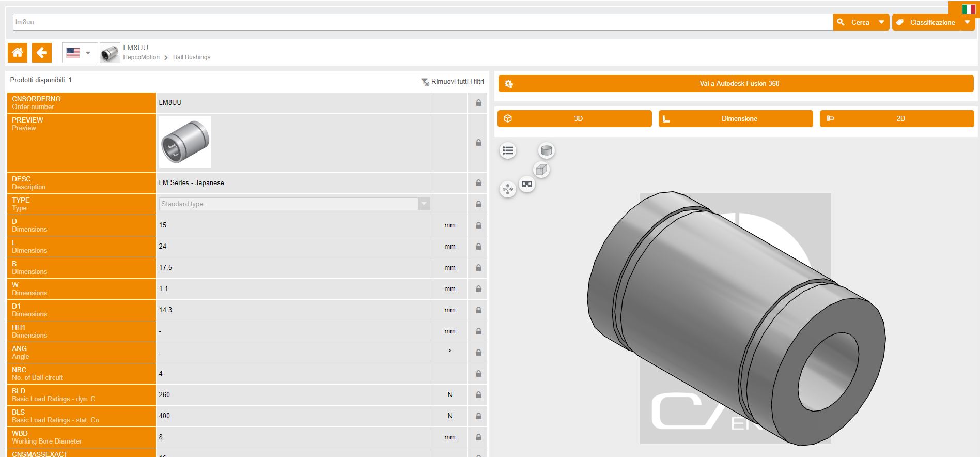This screenshot has height=457, width=980.
Task: Toggle the lock on TYPE row
Action: pos(478,204)
